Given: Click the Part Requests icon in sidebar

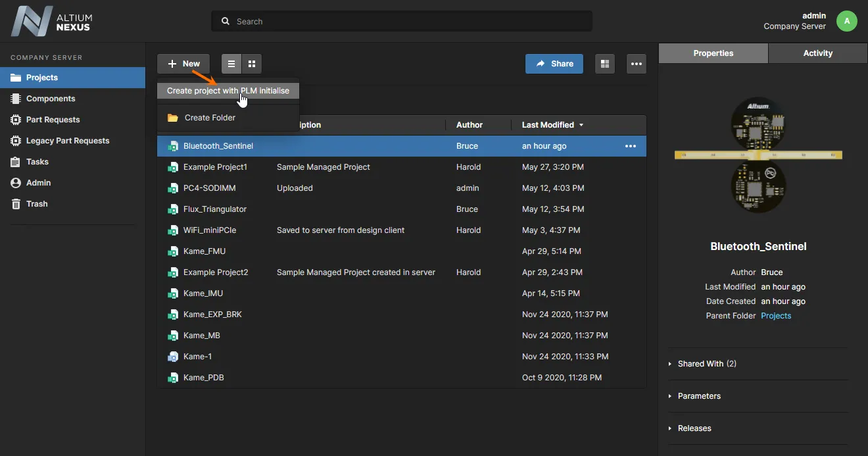Looking at the screenshot, I should tap(16, 120).
